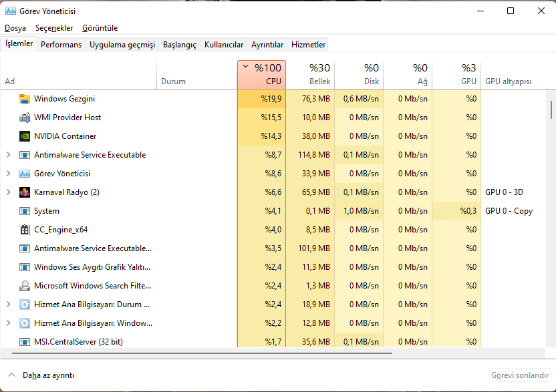The image size is (556, 392).
Task: Click the Microsoft Windows Search Filter icon
Action: click(25, 286)
